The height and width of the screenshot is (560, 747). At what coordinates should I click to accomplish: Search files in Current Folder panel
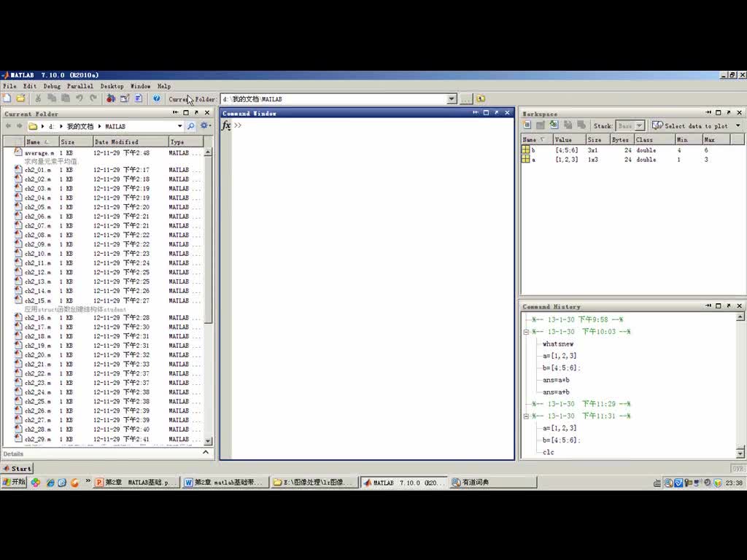click(x=190, y=126)
